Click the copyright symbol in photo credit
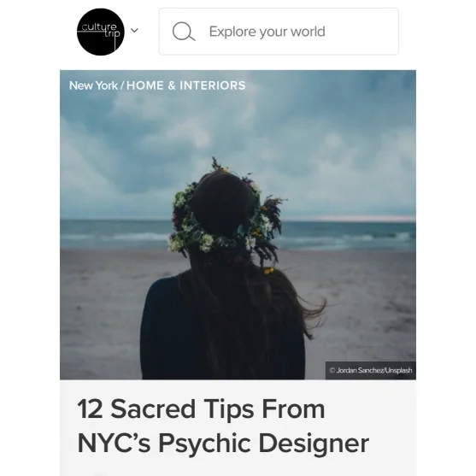 [332, 370]
